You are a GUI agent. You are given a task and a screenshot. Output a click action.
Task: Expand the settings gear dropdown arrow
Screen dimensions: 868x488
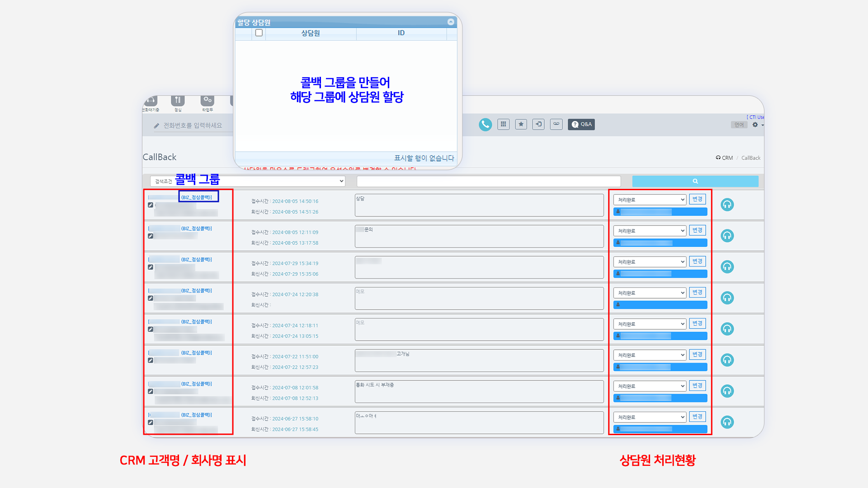click(x=762, y=125)
